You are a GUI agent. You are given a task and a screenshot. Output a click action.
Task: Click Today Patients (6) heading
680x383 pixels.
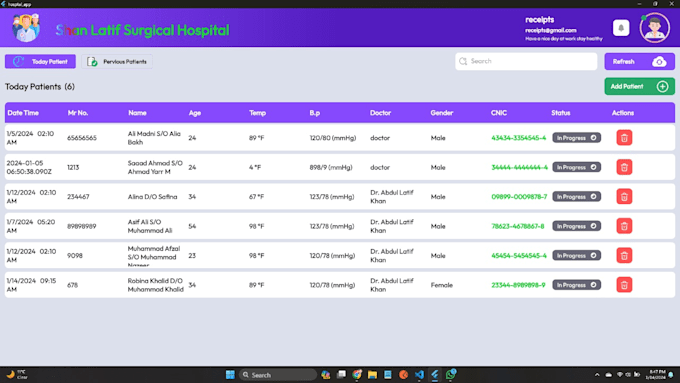click(40, 87)
